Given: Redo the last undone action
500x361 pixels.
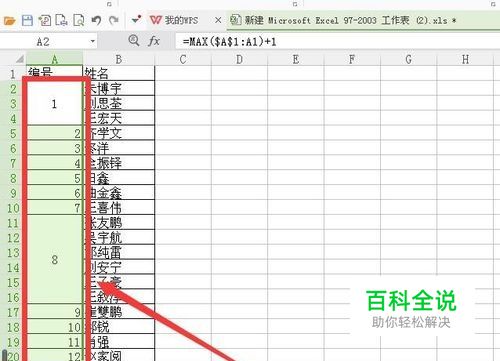Looking at the screenshot, I should 114,21.
